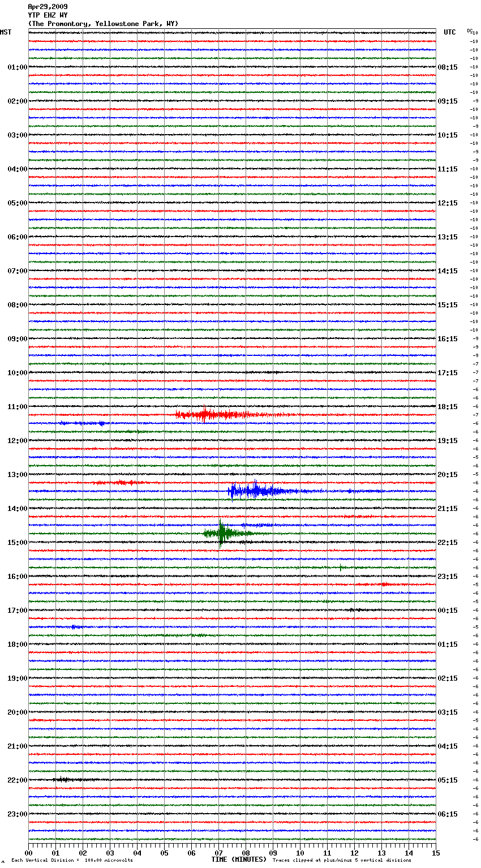
Task: Select the 16:00 MST time label
Action: pos(18,577)
